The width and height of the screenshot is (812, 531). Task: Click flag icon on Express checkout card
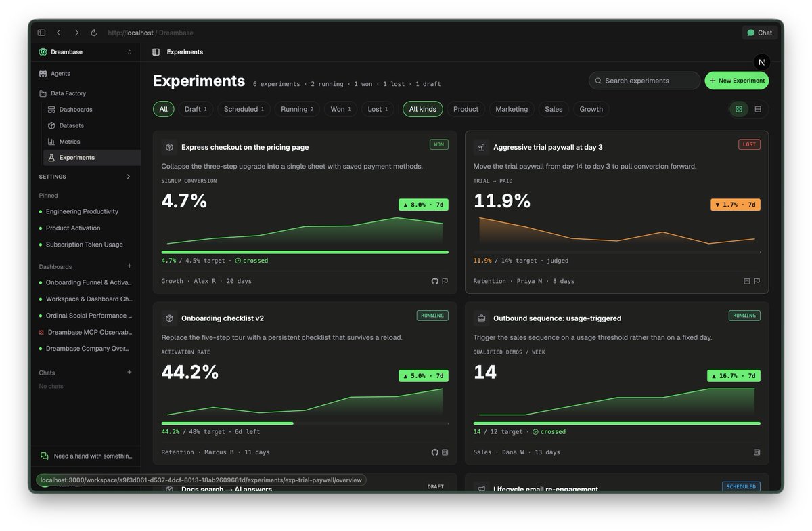tap(445, 281)
